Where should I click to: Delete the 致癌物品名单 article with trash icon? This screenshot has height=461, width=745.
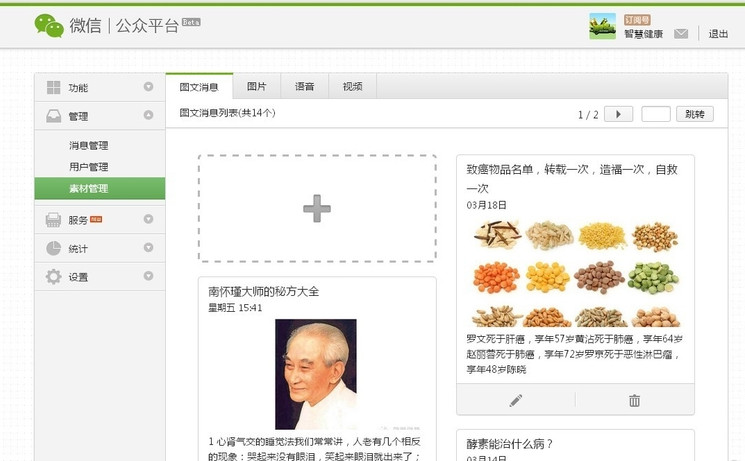[634, 400]
